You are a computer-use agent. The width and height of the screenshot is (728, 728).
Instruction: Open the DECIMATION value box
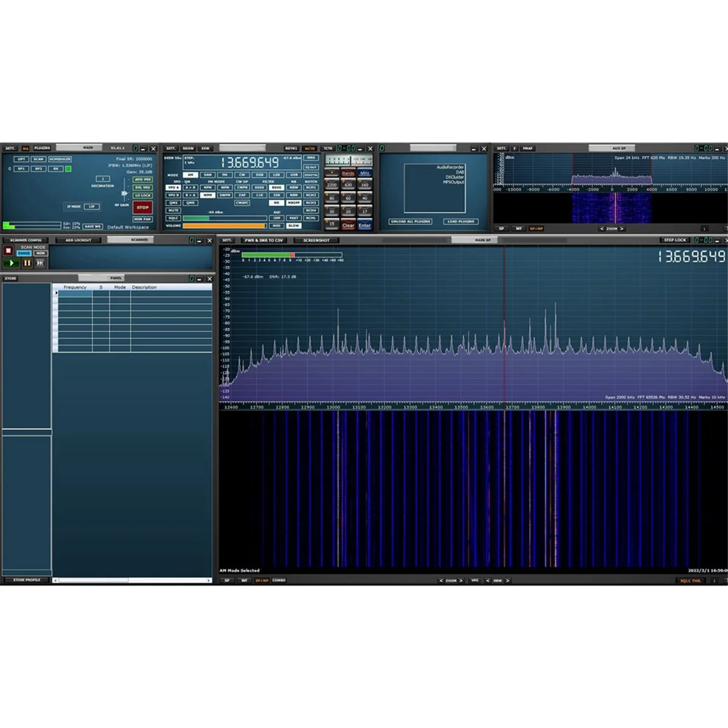[x=103, y=179]
